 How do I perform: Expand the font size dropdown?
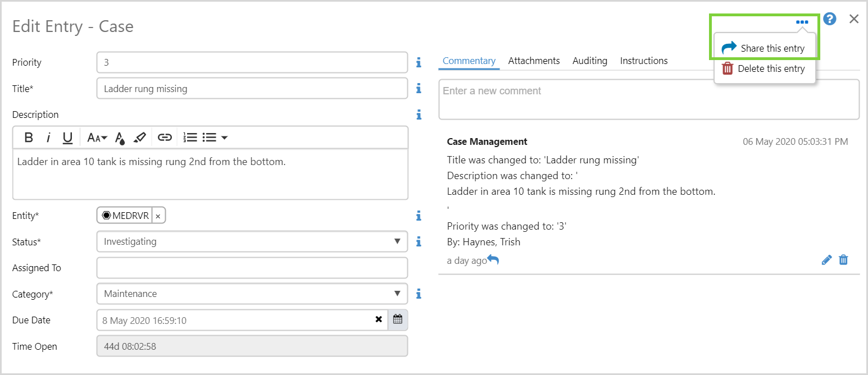(97, 138)
